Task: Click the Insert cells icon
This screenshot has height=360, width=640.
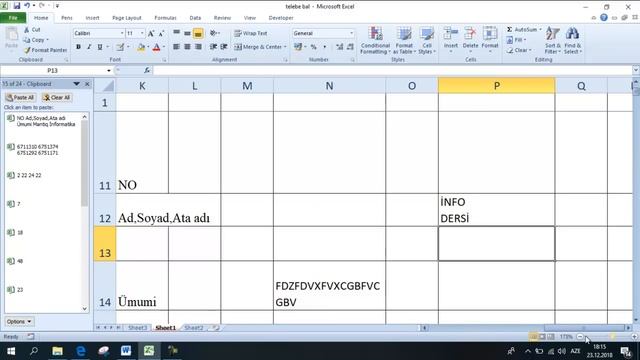Action: click(451, 34)
